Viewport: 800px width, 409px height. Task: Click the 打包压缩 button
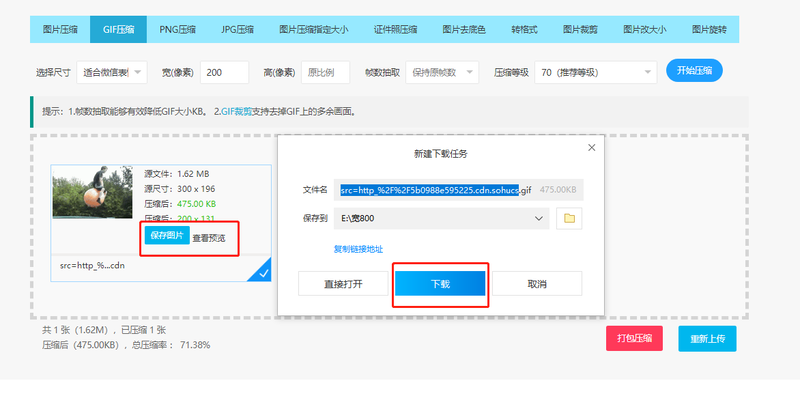tap(634, 338)
